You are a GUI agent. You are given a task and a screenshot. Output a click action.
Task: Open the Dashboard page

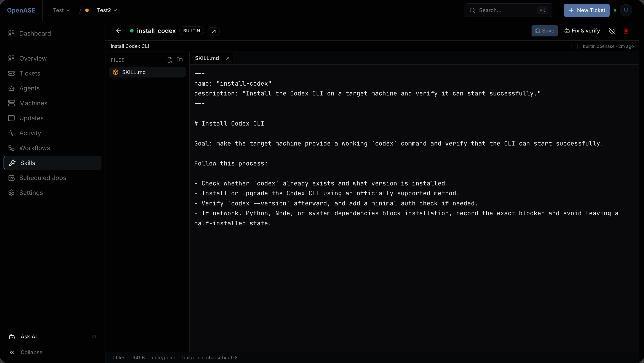click(x=52, y=34)
